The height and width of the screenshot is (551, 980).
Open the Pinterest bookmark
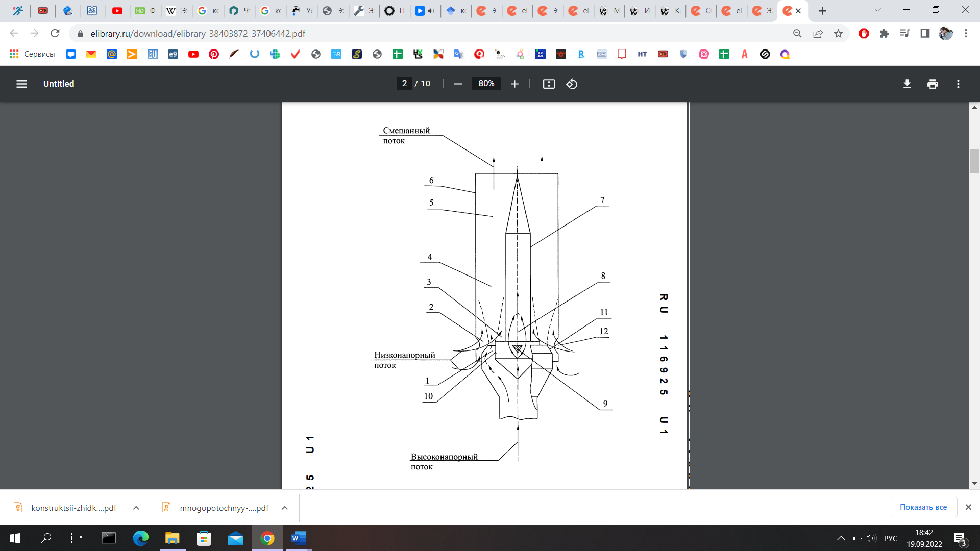pos(214,54)
